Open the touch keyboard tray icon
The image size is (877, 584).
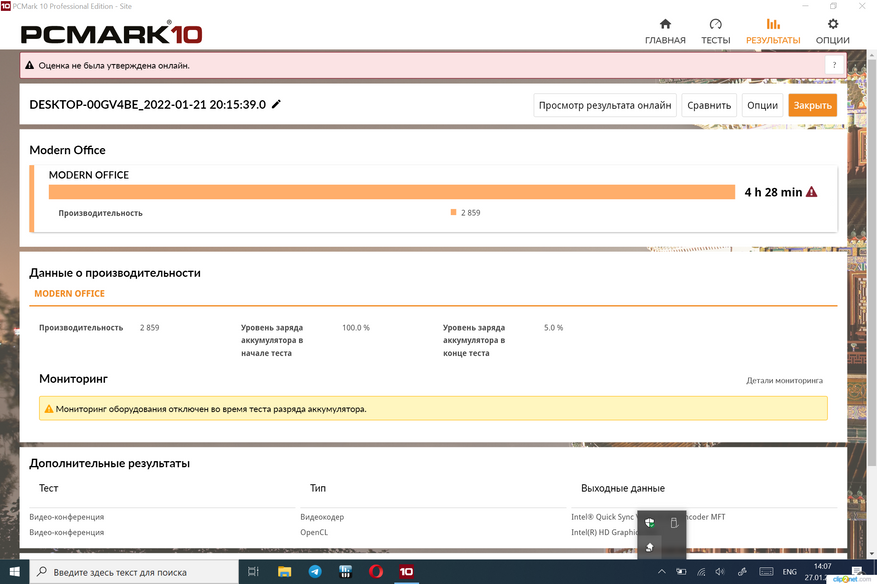pos(766,572)
